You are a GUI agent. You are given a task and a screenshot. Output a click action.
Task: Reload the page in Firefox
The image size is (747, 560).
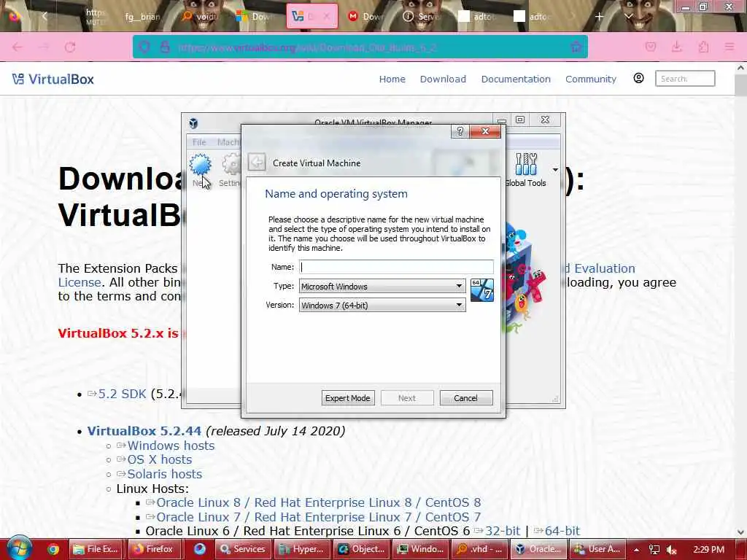pos(71,47)
